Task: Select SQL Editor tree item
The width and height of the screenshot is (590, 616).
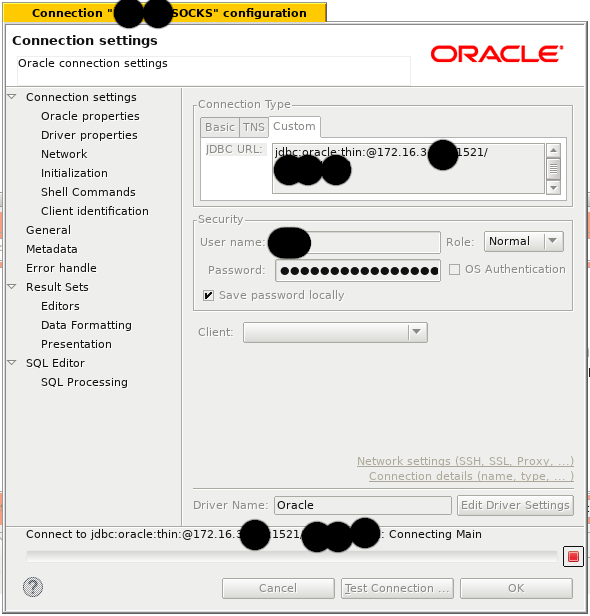Action: tap(55, 363)
